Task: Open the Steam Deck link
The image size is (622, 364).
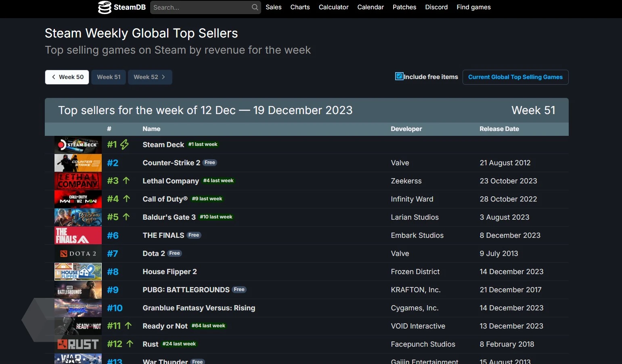Action: [x=163, y=145]
